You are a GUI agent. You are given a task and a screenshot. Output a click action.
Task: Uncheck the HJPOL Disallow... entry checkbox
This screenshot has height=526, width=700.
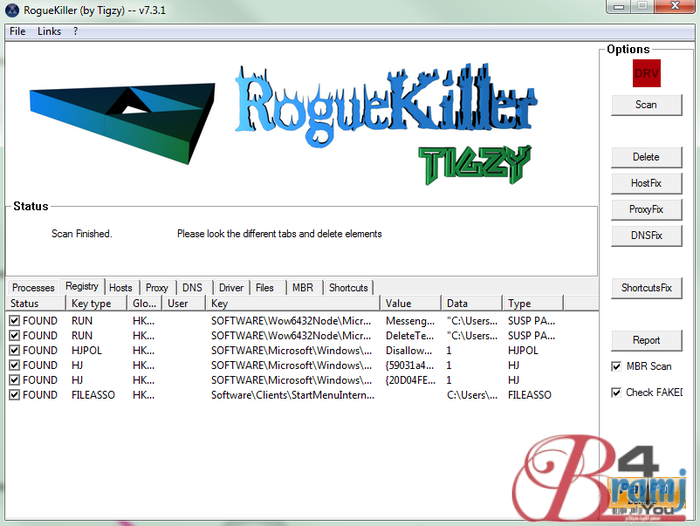click(14, 350)
